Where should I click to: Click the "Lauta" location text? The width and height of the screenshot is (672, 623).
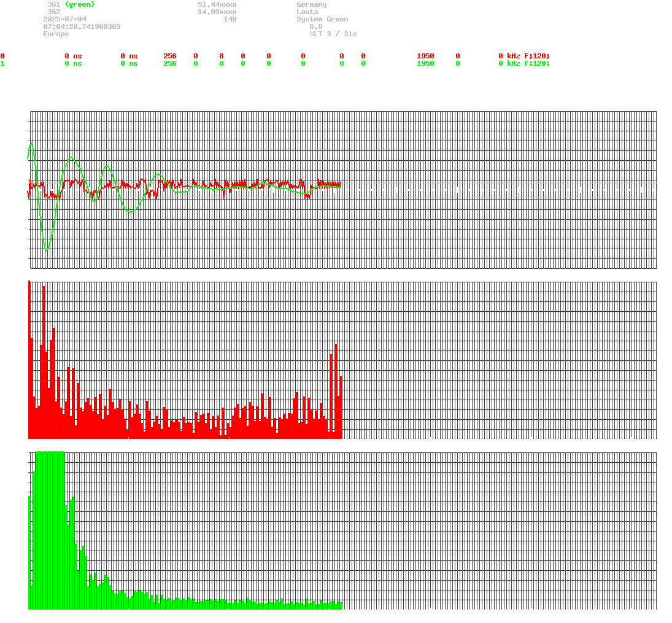[307, 12]
